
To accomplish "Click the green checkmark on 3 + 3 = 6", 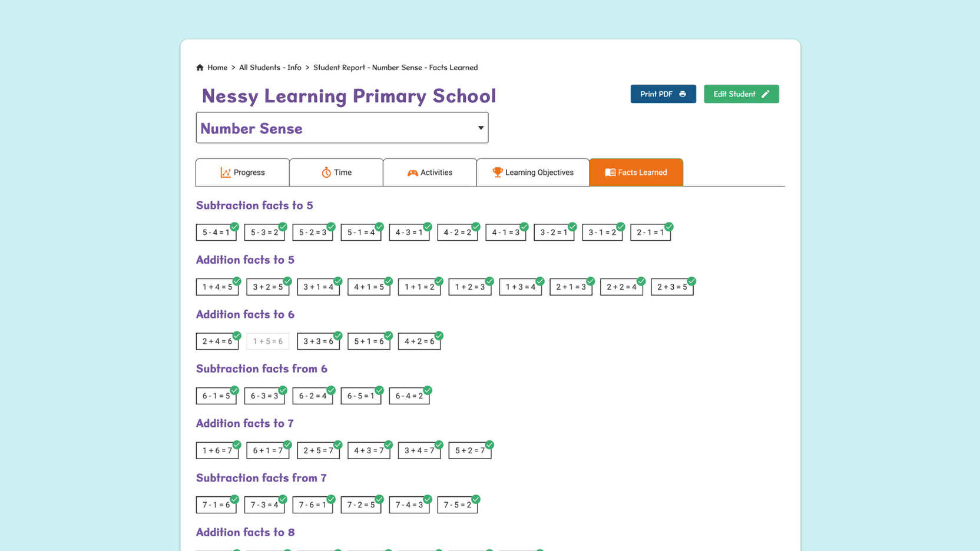I will (338, 336).
